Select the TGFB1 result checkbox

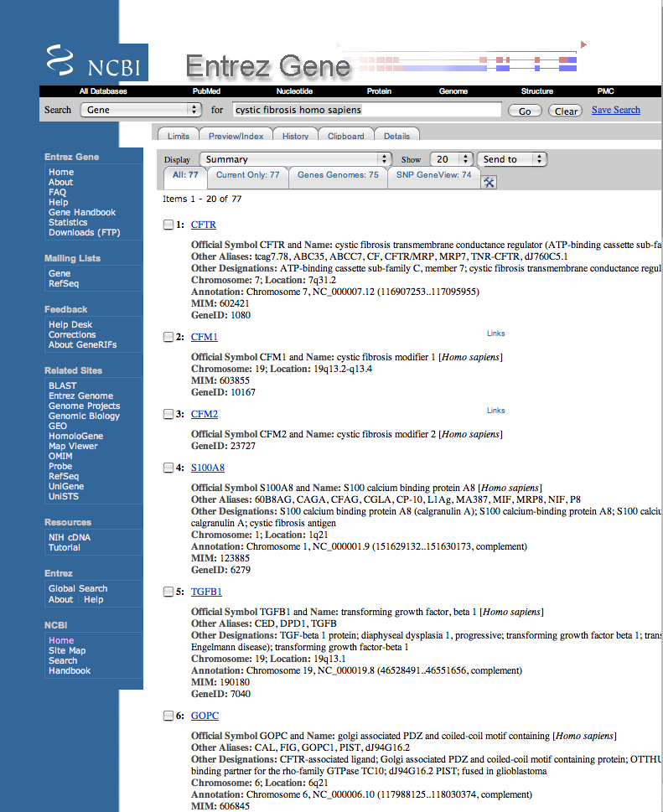tap(168, 592)
